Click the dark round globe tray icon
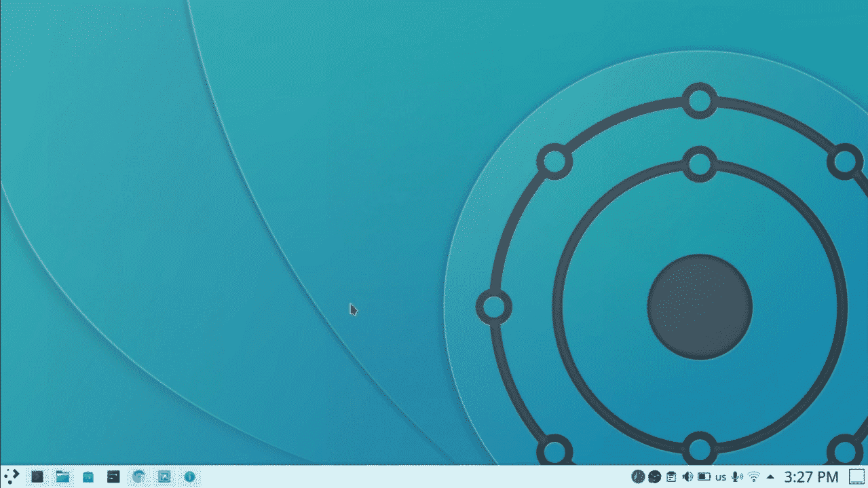 pyautogui.click(x=654, y=477)
